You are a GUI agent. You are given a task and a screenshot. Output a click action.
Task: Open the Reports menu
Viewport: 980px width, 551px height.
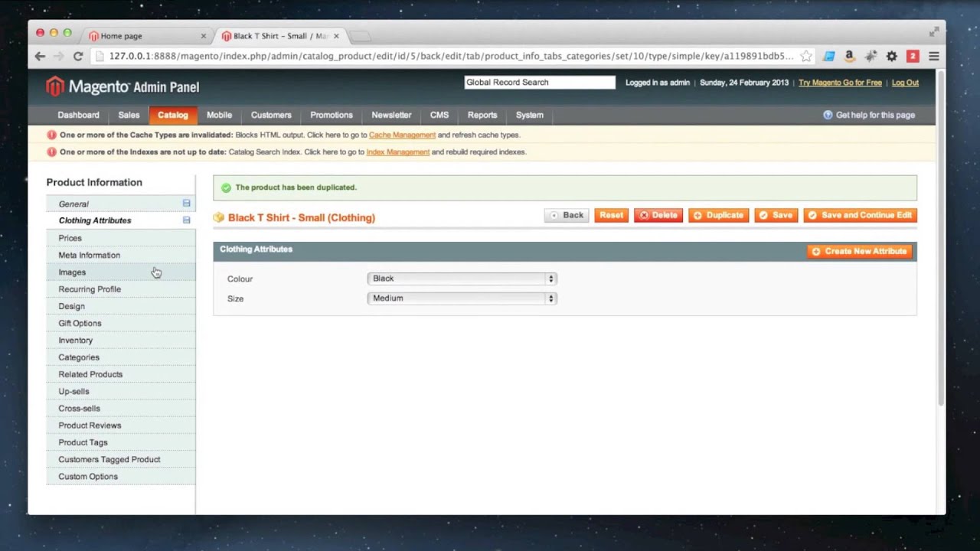pos(482,115)
